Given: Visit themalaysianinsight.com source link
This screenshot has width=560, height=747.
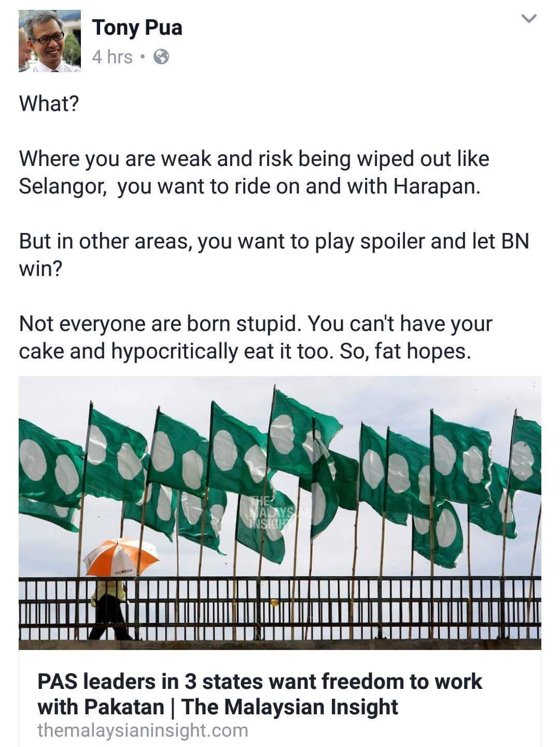Looking at the screenshot, I should (143, 730).
